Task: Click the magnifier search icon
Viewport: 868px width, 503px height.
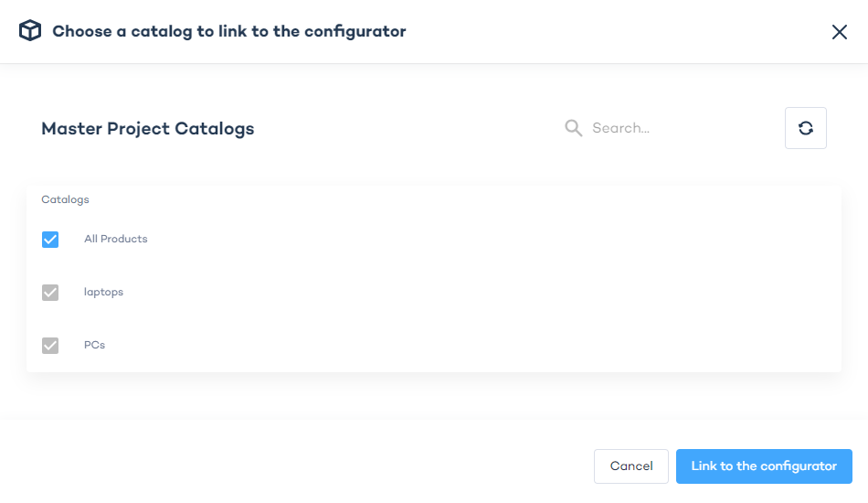Action: tap(574, 128)
